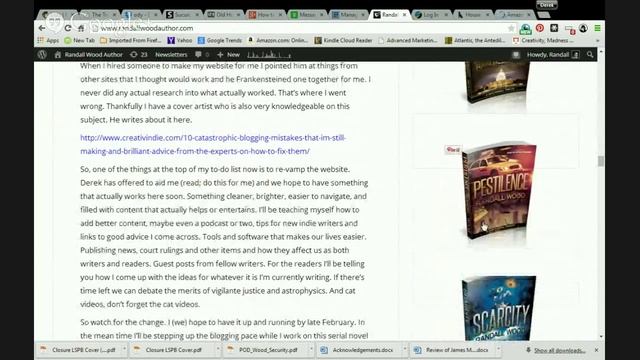Open the Chrome hamburger menu
Screen dimensions: 640x360
coord(597,28)
